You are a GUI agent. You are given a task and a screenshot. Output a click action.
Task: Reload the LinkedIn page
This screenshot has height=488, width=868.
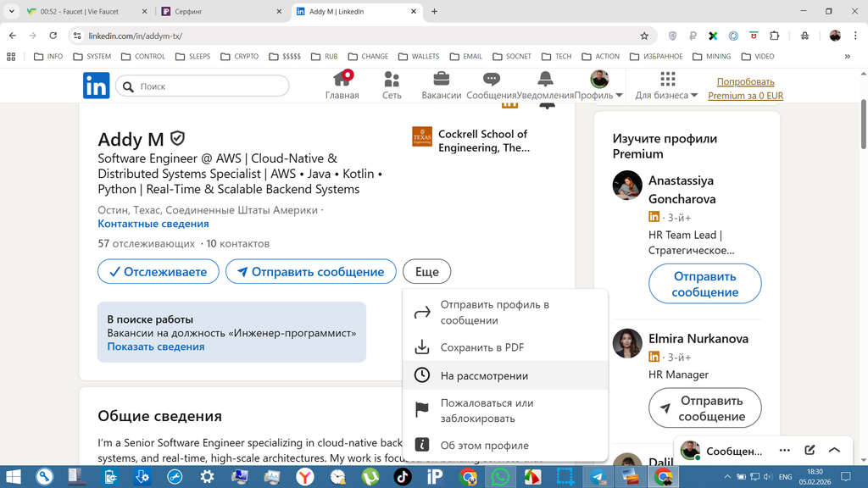[53, 36]
